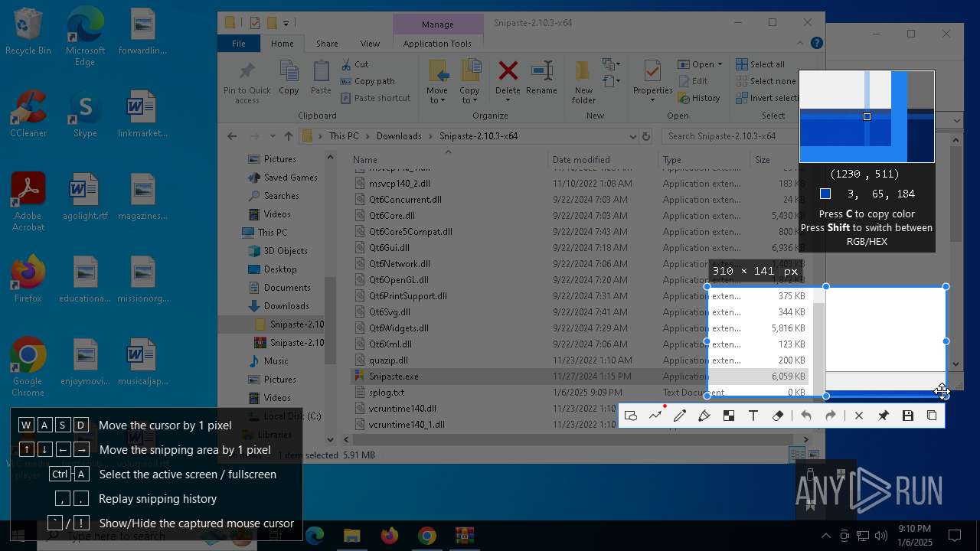Redo the annotation in Snipaste toolbar
980x551 pixels.
pos(831,416)
